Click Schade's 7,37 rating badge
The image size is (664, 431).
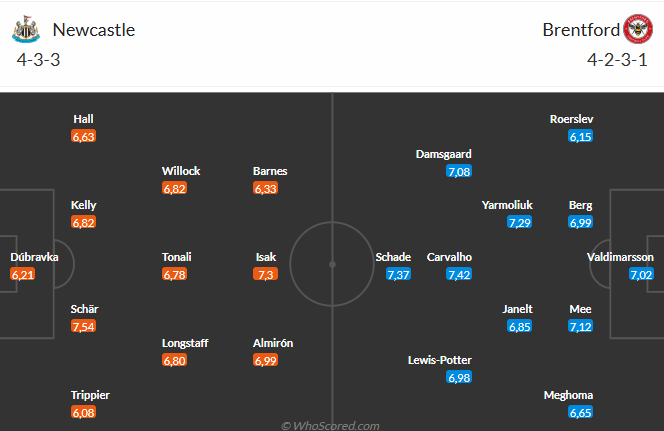click(398, 274)
